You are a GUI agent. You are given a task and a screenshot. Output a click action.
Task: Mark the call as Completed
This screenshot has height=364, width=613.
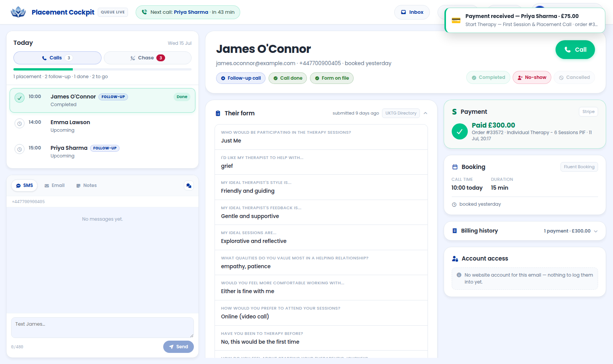tap(488, 77)
